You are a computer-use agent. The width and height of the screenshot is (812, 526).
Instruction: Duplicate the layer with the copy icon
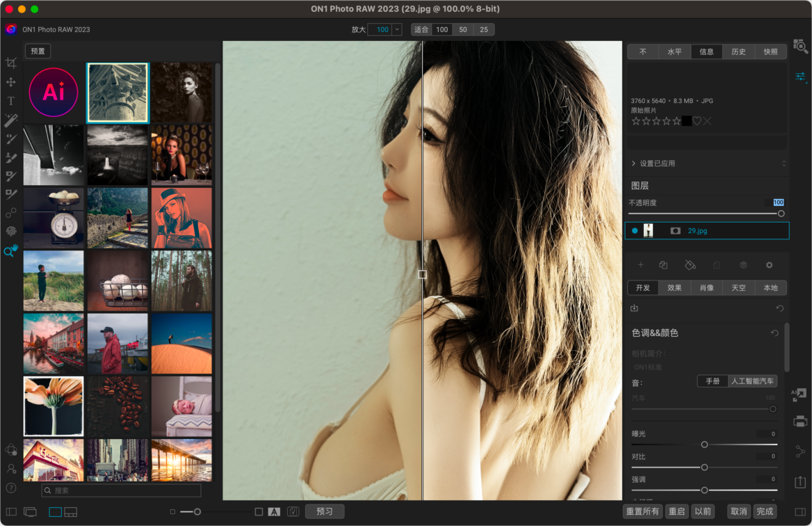[x=663, y=265]
